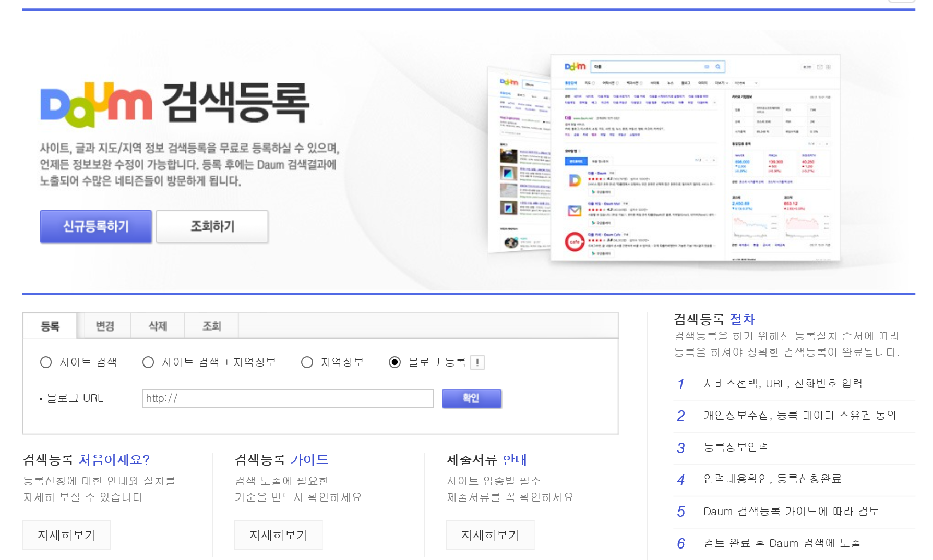This screenshot has width=933, height=560.
Task: Click the 제출서류 안내 heading
Action: coord(487,460)
